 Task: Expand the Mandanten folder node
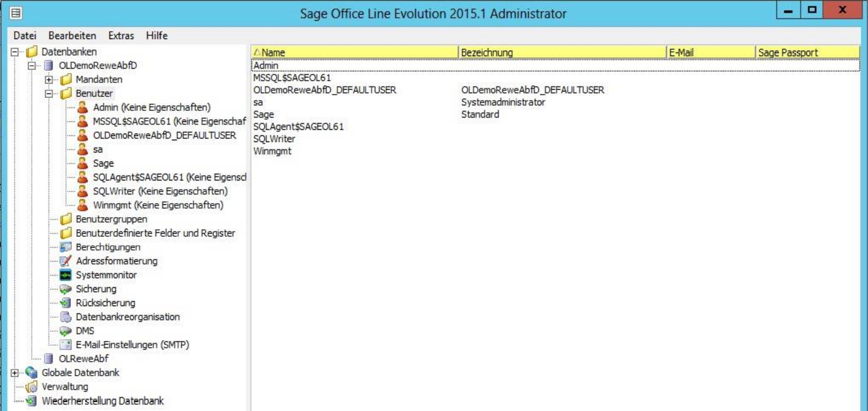click(49, 79)
